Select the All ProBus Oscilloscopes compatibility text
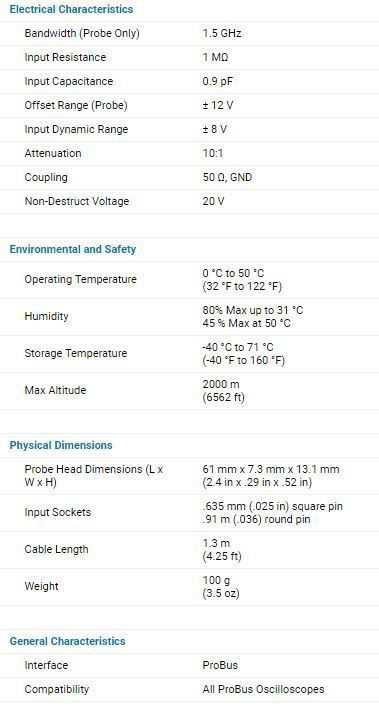 pos(263,689)
